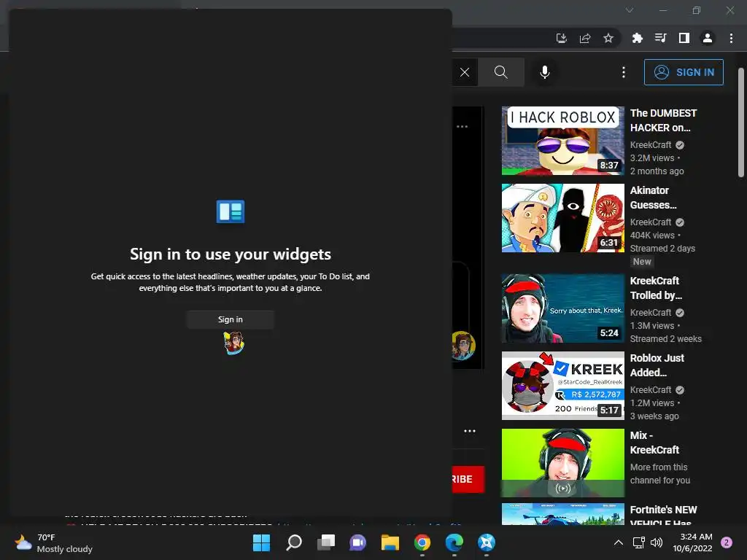Open Chrome tab search chevron

630,10
